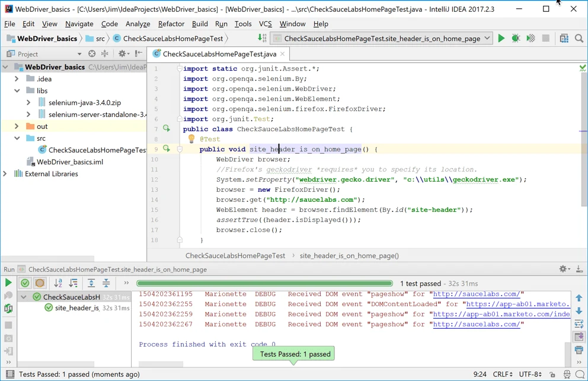Image resolution: width=588 pixels, height=381 pixels.
Task: Open the test runner settings gear
Action: click(563, 269)
